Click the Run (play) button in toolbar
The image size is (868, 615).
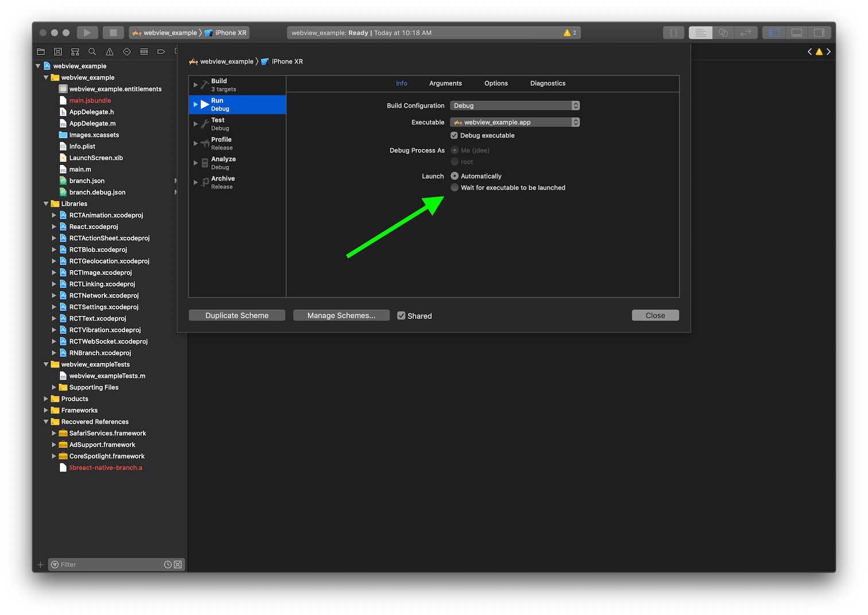point(87,33)
